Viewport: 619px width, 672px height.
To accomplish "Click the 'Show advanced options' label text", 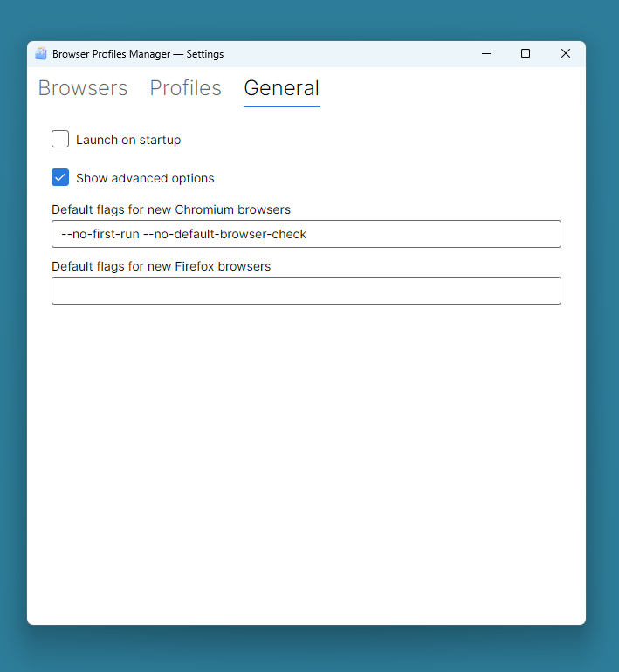I will (145, 178).
